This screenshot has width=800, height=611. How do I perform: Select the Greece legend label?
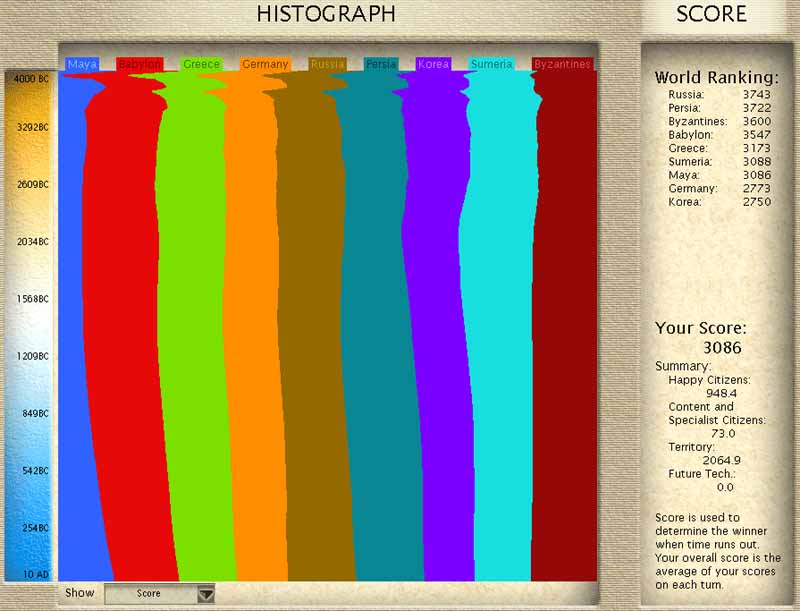coord(202,64)
